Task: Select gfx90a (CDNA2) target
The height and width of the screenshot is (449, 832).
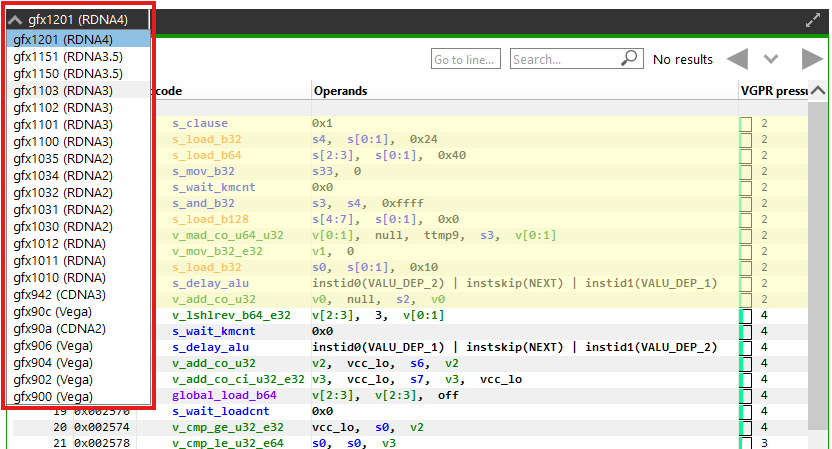Action: point(61,329)
